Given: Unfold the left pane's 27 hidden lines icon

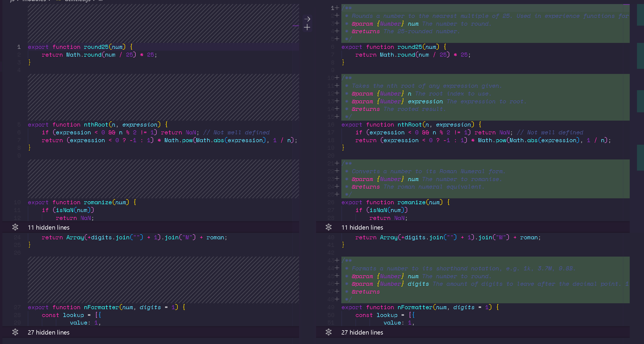Looking at the screenshot, I should pos(15,332).
